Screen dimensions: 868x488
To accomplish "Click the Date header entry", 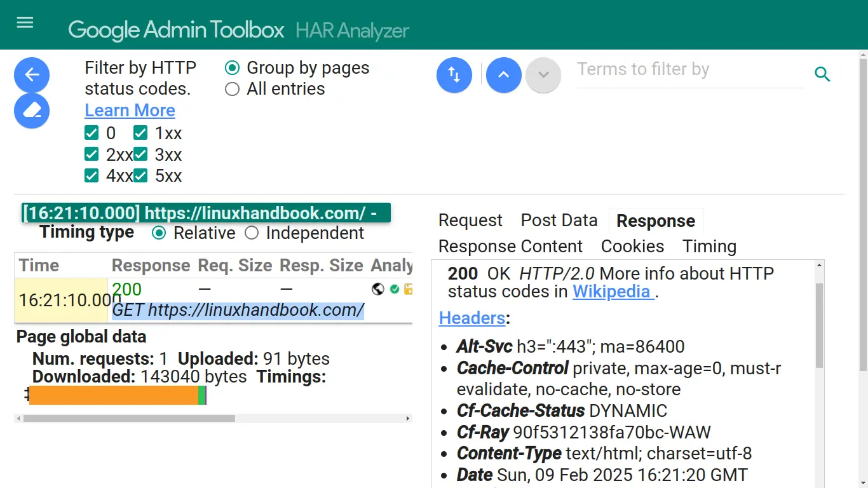I will (x=602, y=474).
